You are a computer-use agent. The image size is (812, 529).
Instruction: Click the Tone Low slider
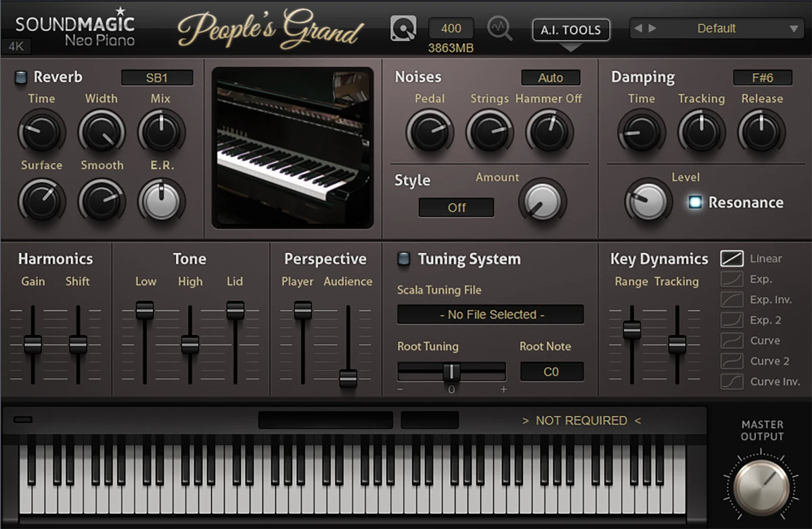(145, 310)
